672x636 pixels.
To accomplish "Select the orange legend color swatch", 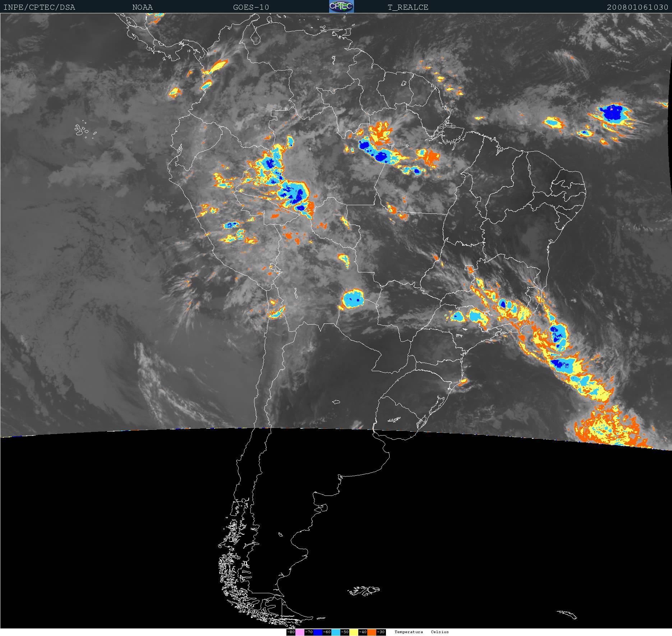I will pyautogui.click(x=372, y=632).
